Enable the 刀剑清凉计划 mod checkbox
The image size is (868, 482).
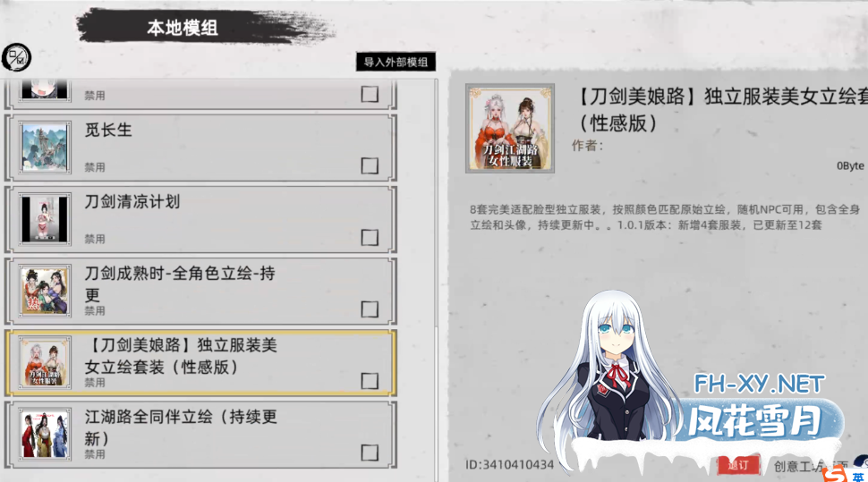click(370, 237)
